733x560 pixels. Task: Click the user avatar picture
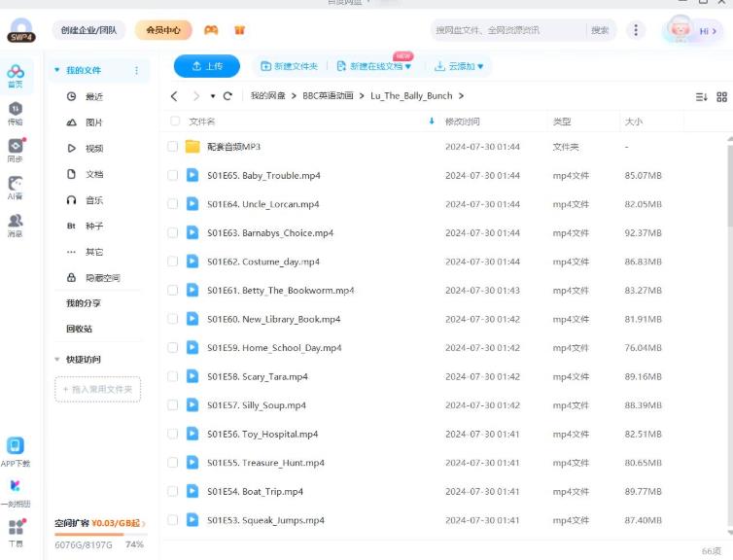click(680, 28)
